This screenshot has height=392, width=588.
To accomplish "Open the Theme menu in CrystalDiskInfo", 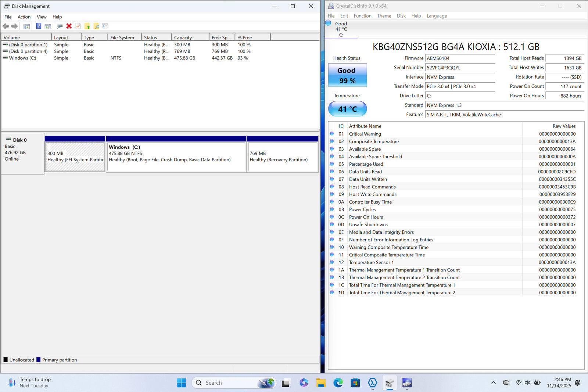I will (x=384, y=16).
